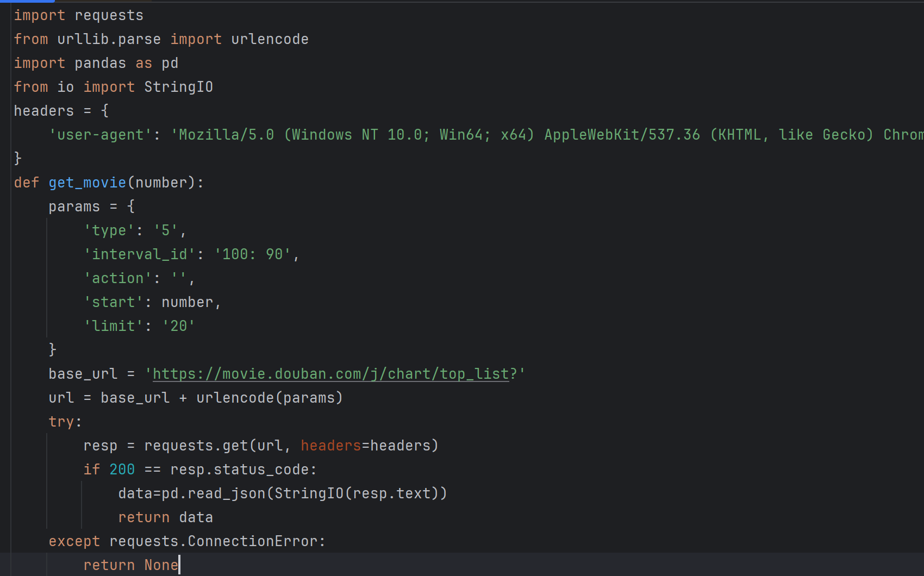Image resolution: width=924 pixels, height=576 pixels.
Task: Click the '100: 90' value string
Action: click(x=253, y=254)
